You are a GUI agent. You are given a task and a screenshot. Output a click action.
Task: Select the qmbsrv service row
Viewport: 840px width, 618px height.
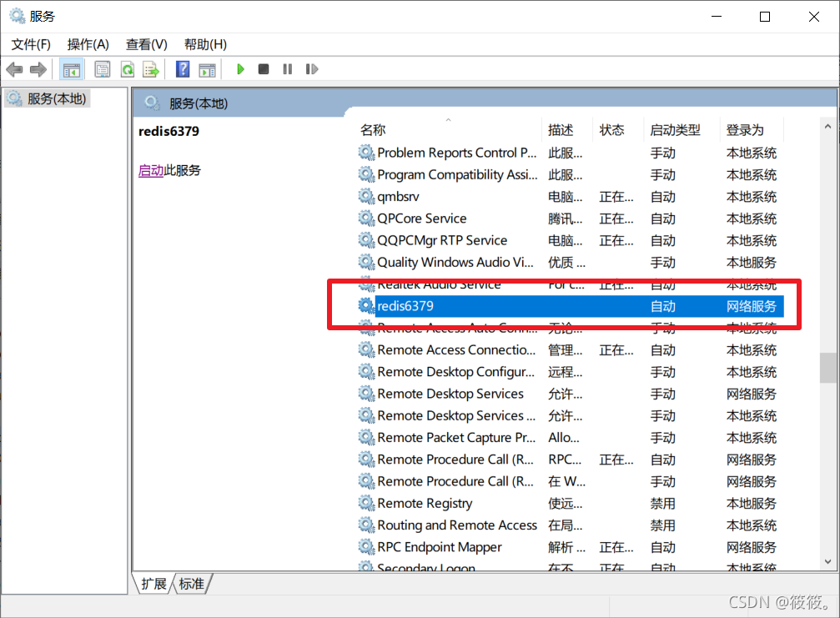(x=571, y=197)
